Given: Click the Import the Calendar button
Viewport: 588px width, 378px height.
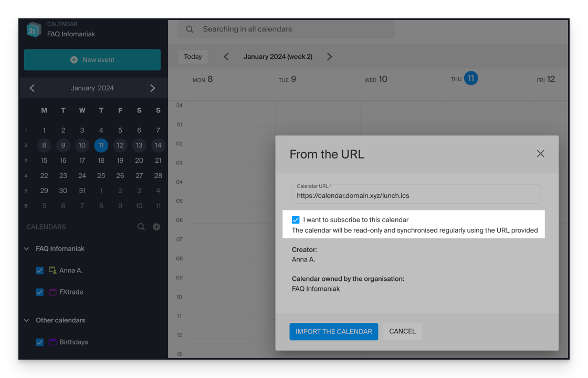Looking at the screenshot, I should pyautogui.click(x=333, y=331).
